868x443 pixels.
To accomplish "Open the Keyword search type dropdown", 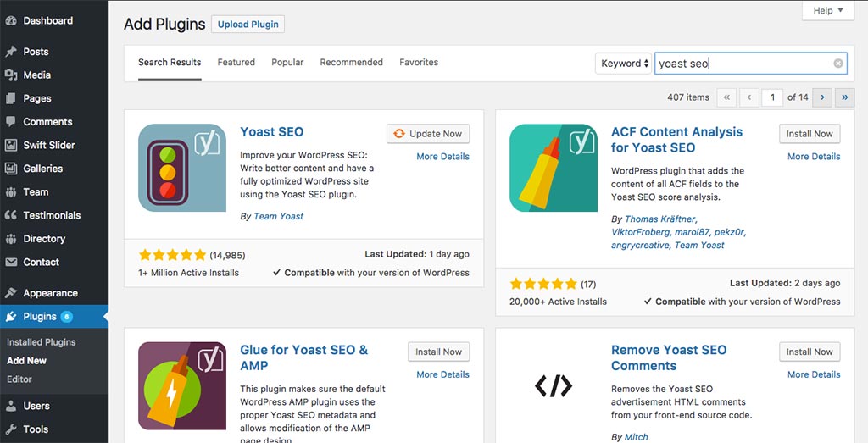I will click(623, 64).
